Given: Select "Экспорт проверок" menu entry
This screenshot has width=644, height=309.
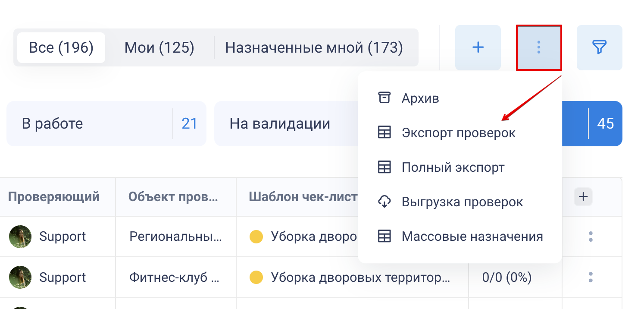Looking at the screenshot, I should pyautogui.click(x=458, y=132).
